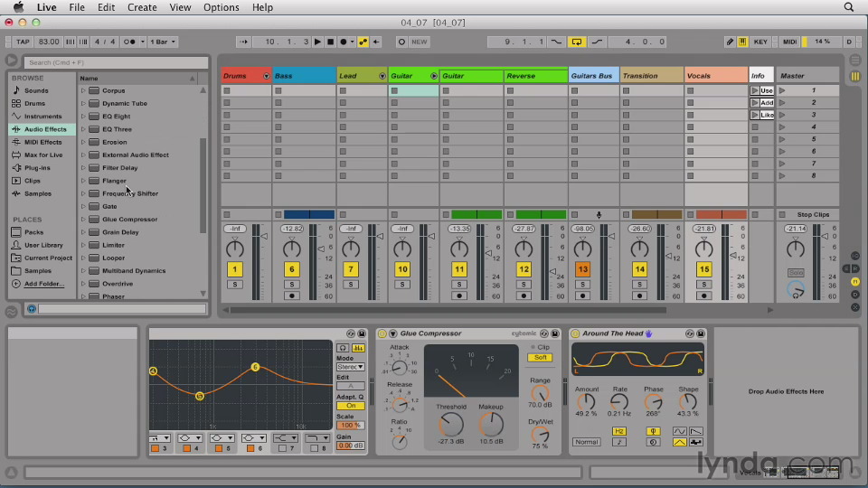868x488 pixels.
Task: Open User Library in Places
Action: [x=43, y=245]
